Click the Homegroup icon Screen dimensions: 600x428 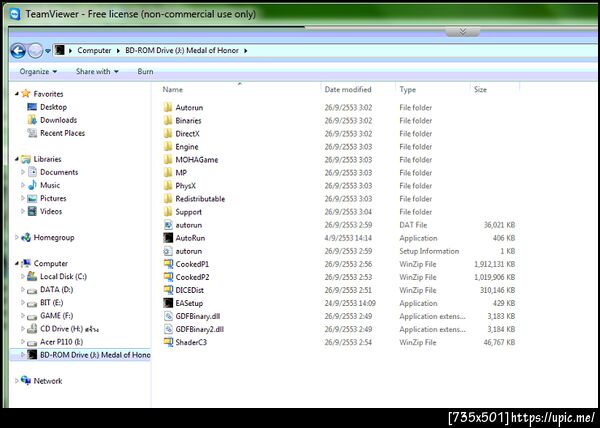(x=26, y=238)
